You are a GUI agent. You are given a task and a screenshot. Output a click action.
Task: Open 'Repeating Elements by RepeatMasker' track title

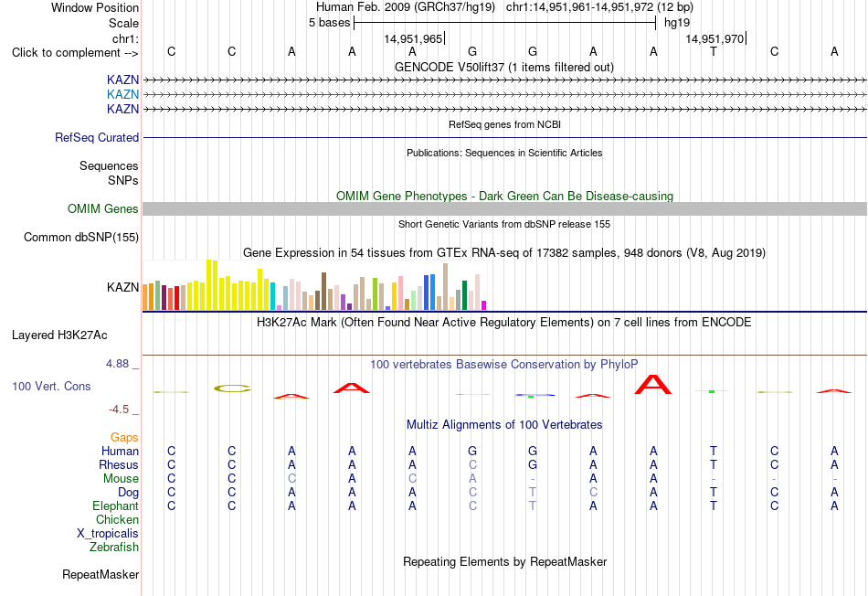pos(504,562)
